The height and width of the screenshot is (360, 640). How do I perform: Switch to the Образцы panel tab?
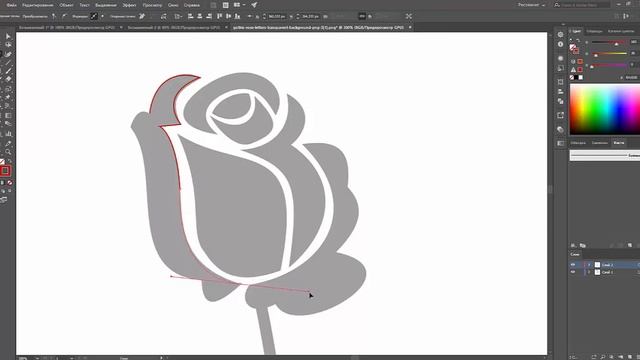pos(594,31)
